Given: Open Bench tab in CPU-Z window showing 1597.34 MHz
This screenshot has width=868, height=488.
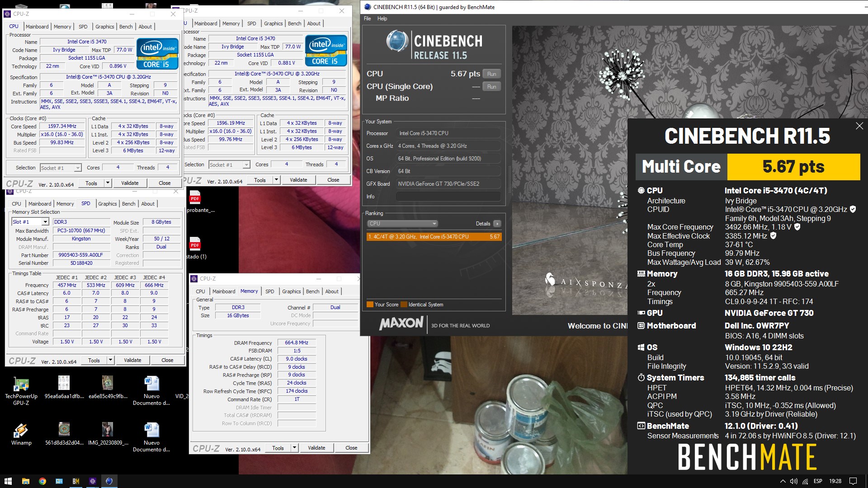Looking at the screenshot, I should (x=126, y=27).
